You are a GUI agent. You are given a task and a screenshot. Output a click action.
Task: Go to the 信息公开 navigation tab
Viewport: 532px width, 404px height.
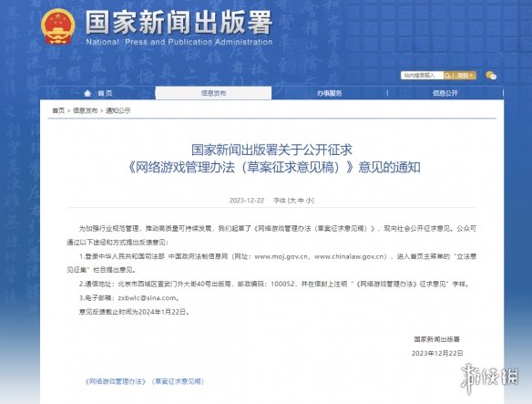(445, 93)
